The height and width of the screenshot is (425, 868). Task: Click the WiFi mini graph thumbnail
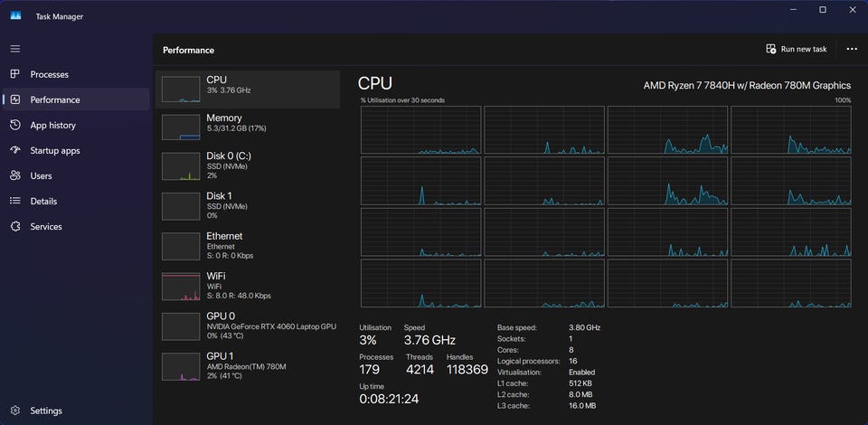[181, 286]
